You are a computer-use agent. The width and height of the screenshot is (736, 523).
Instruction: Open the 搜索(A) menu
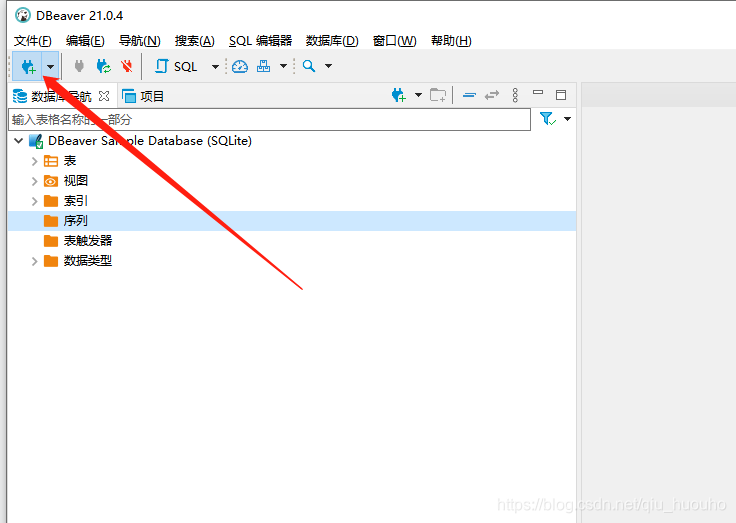pyautogui.click(x=194, y=41)
